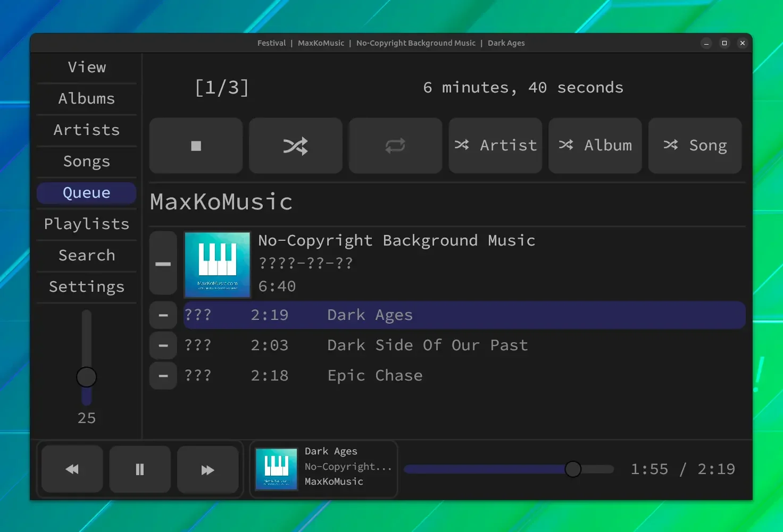
Task: Click the large album cover in the queue
Action: pos(217,264)
